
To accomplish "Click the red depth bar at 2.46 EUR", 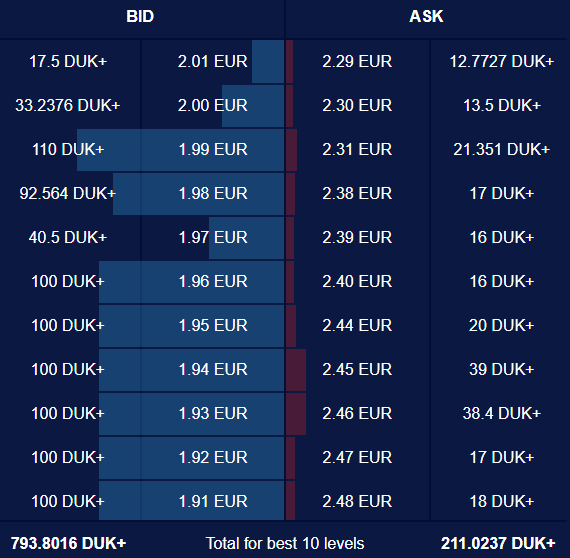I will click(296, 414).
